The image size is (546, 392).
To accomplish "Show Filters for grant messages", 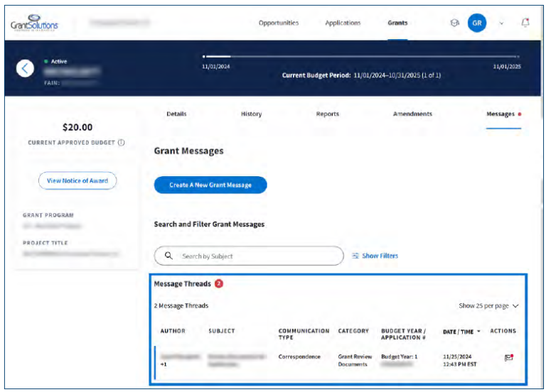I will point(375,256).
